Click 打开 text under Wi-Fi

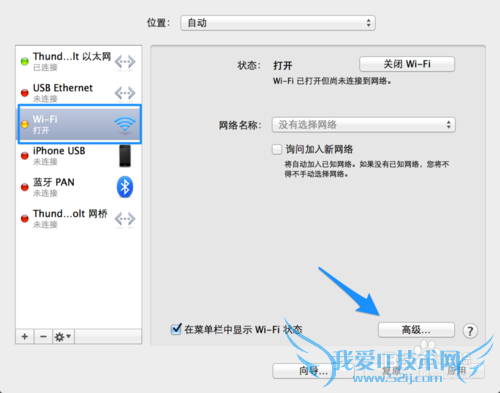[41, 130]
